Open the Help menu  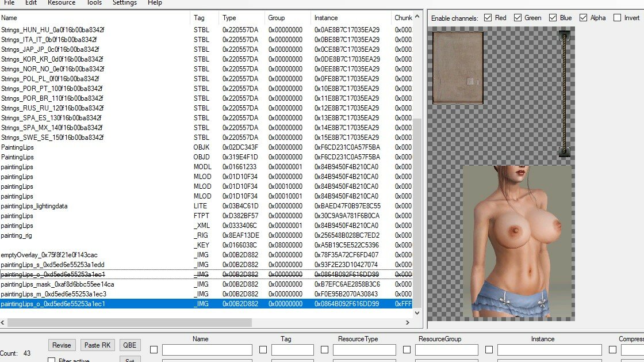(x=155, y=2)
